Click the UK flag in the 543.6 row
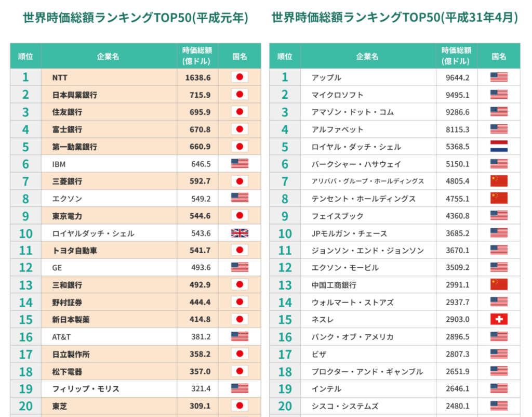 240,233
